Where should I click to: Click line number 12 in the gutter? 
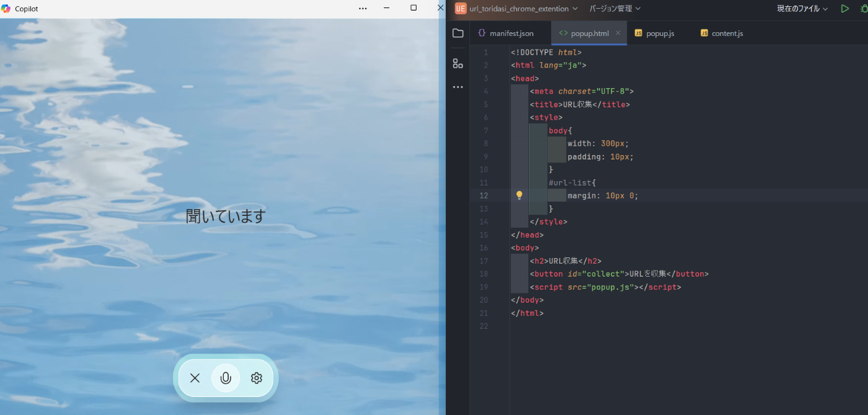point(484,195)
